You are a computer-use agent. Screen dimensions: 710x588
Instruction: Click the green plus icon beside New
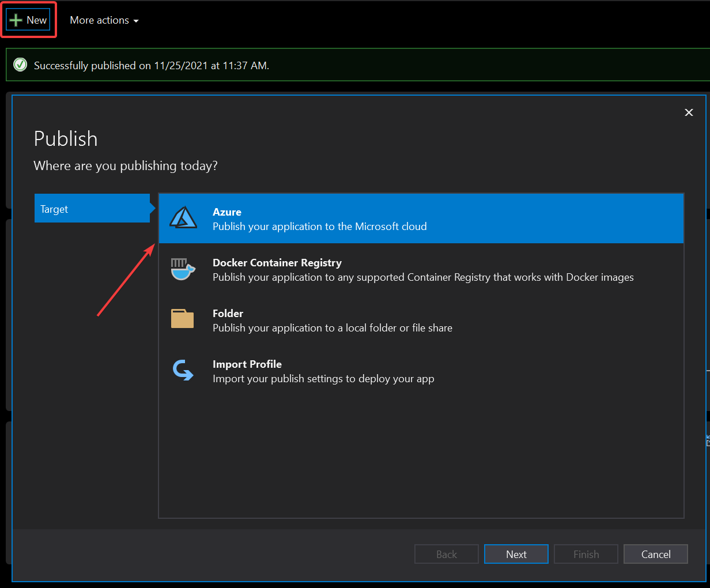pos(16,20)
